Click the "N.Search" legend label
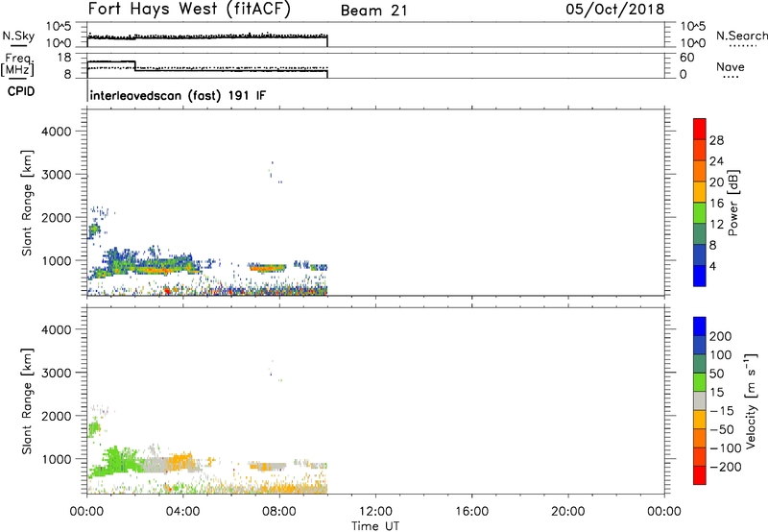This screenshot has height=532, width=768. tap(741, 36)
